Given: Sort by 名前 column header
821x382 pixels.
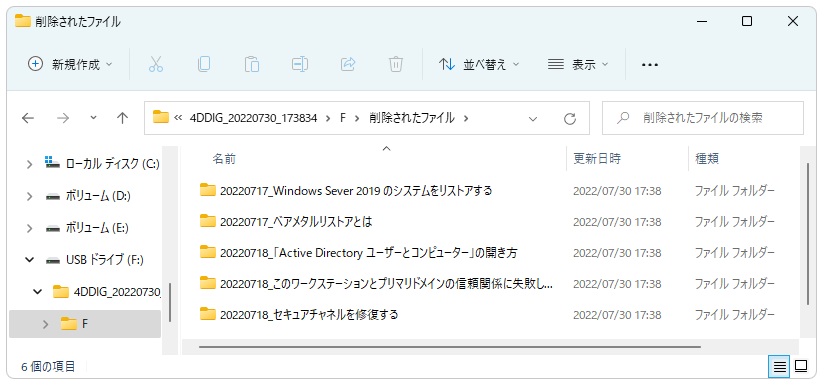Looking at the screenshot, I should (x=224, y=159).
